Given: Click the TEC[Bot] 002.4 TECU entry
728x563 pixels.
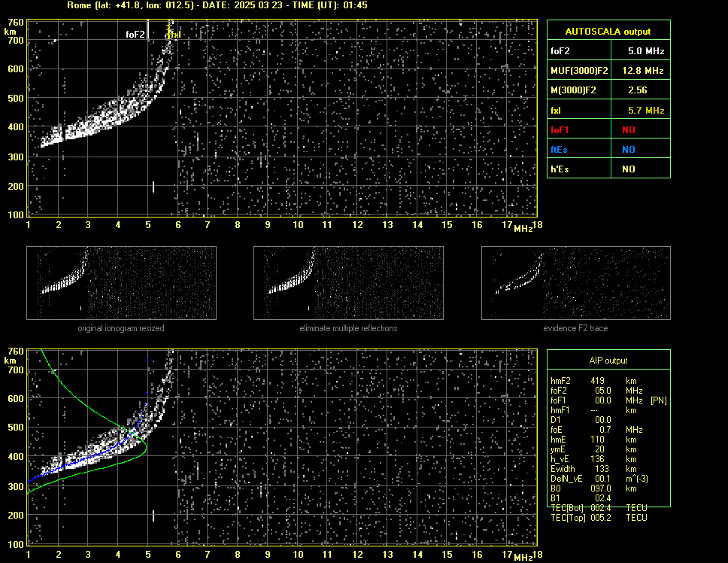Looking at the screenshot, I should click(599, 508).
